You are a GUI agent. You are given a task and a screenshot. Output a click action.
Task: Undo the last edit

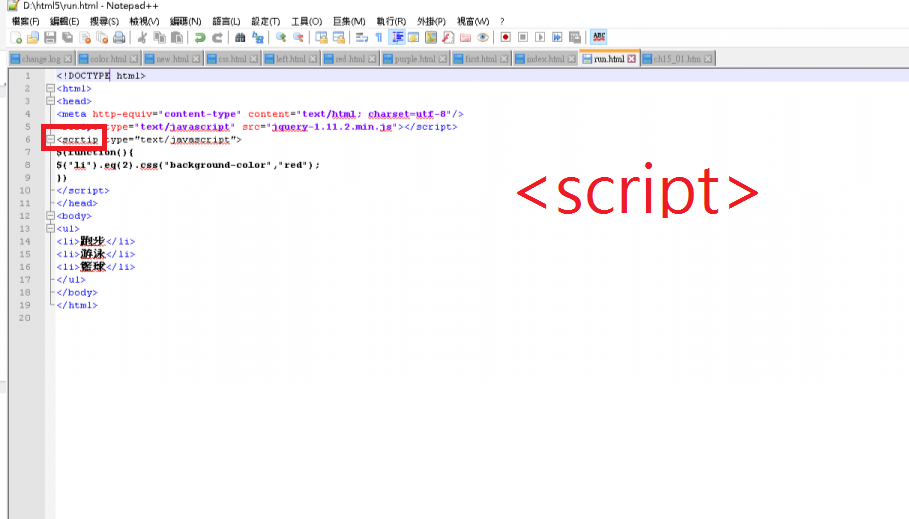200,38
